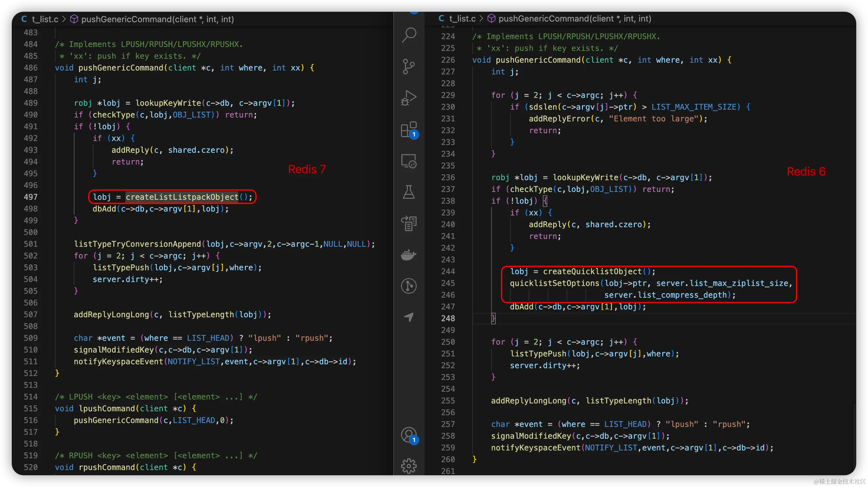This screenshot has height=487, width=868.
Task: Click notifyKeyspaceEvent on line 259
Action: point(536,448)
